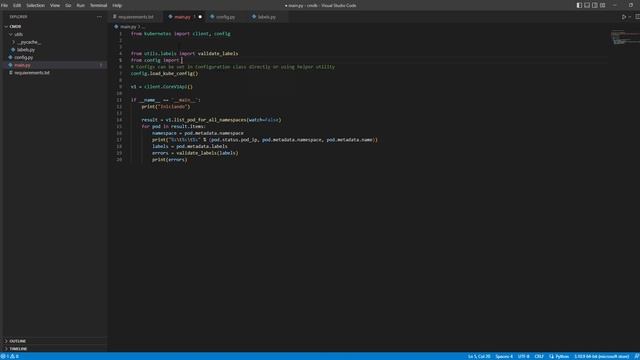640x360 pixels.
Task: Open Explorer views and more actions menu
Action: click(99, 17)
